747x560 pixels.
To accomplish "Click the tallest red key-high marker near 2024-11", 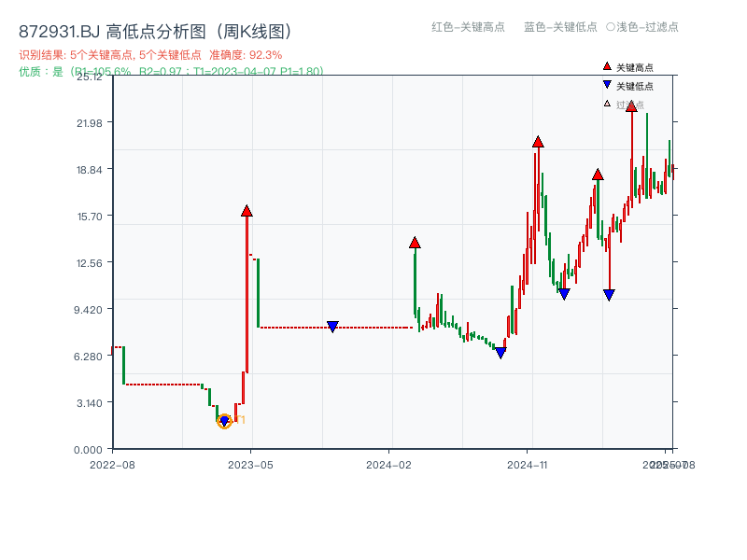I will 538,142.
